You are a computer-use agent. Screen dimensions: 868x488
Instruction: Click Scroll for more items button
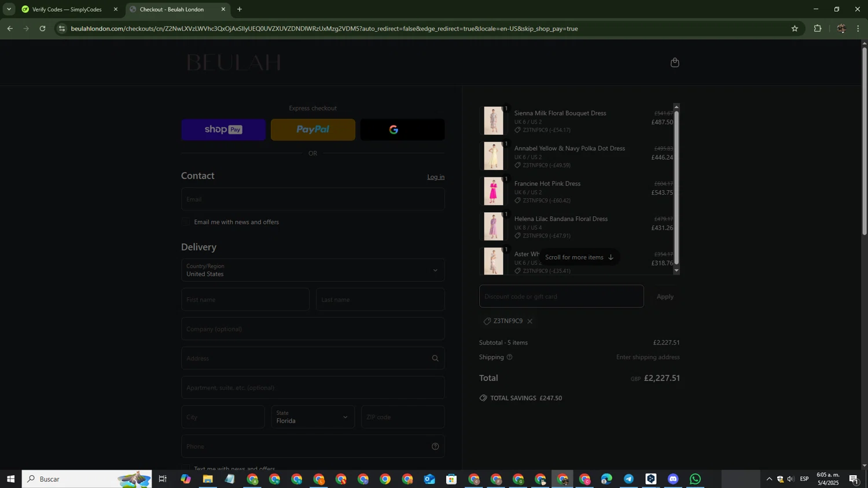pyautogui.click(x=579, y=257)
